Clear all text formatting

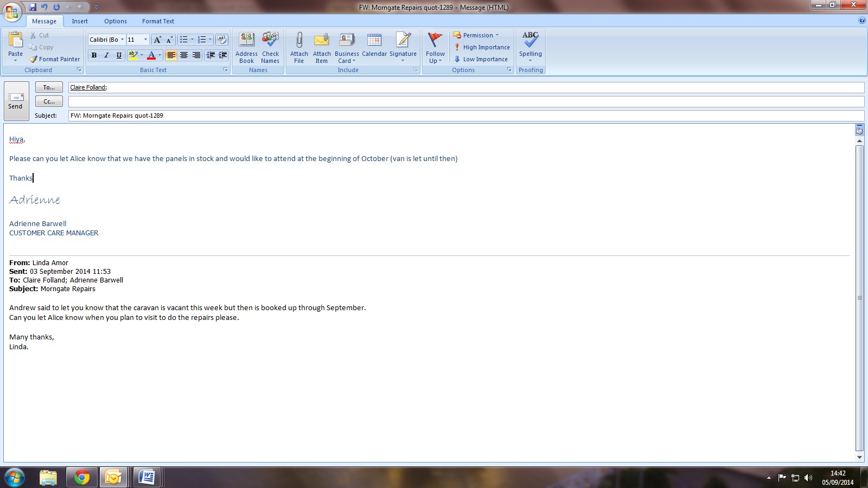pos(221,40)
